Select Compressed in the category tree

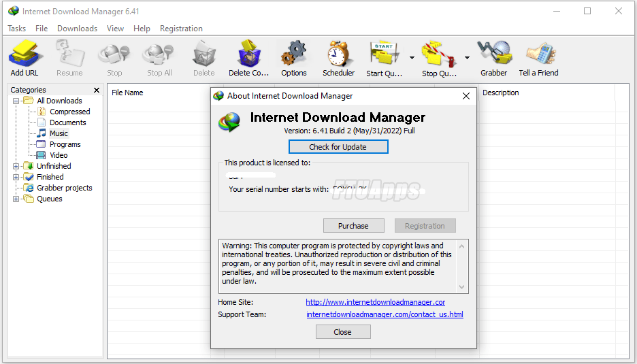point(70,112)
